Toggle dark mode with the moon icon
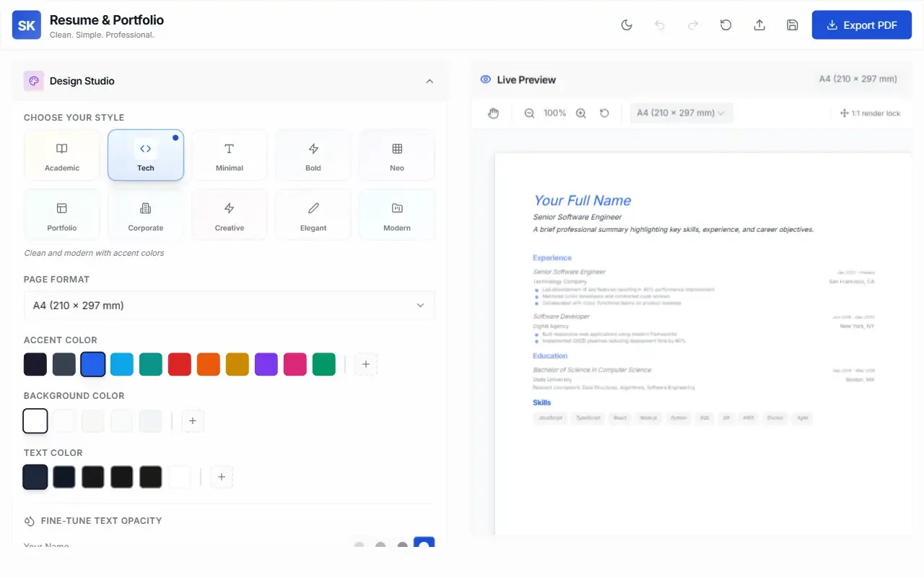This screenshot has width=924, height=578. 627,25
